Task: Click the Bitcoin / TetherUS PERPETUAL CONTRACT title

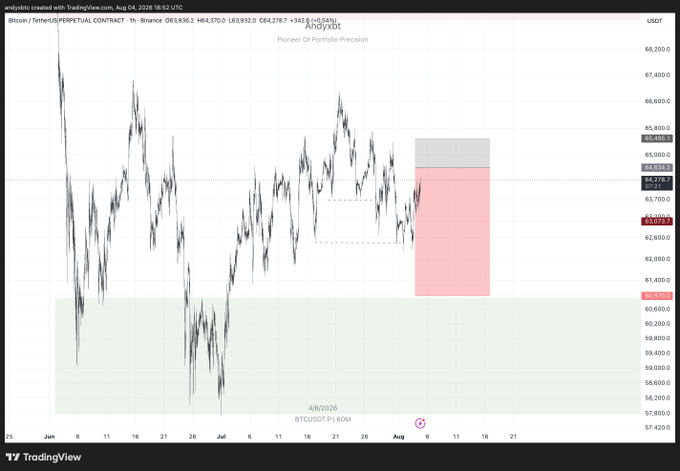Action: (66, 20)
